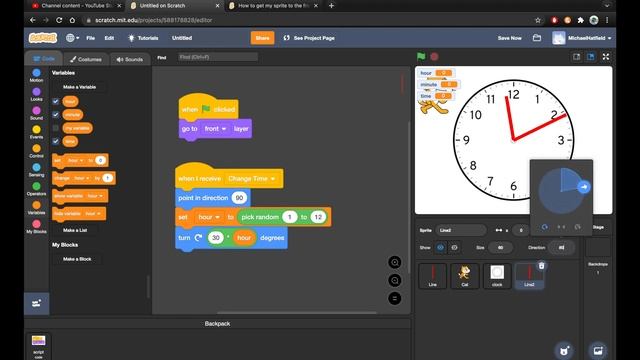Select the Sensing block category

[36, 170]
